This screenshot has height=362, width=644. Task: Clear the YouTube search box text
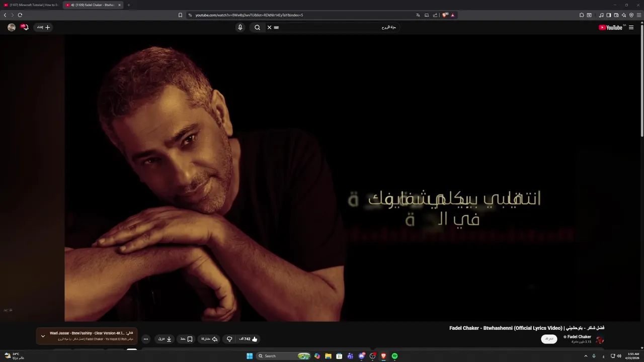pos(269,28)
